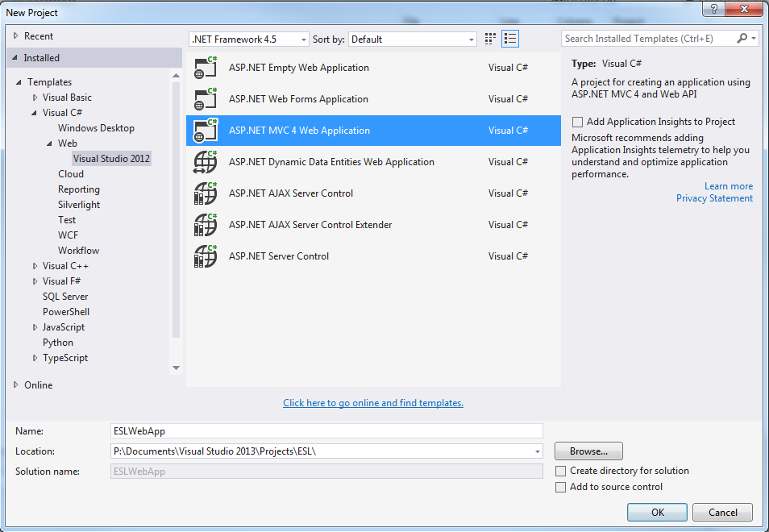Expand the Visual C++ node arrow
Image resolution: width=769 pixels, height=532 pixels.
[x=35, y=266]
